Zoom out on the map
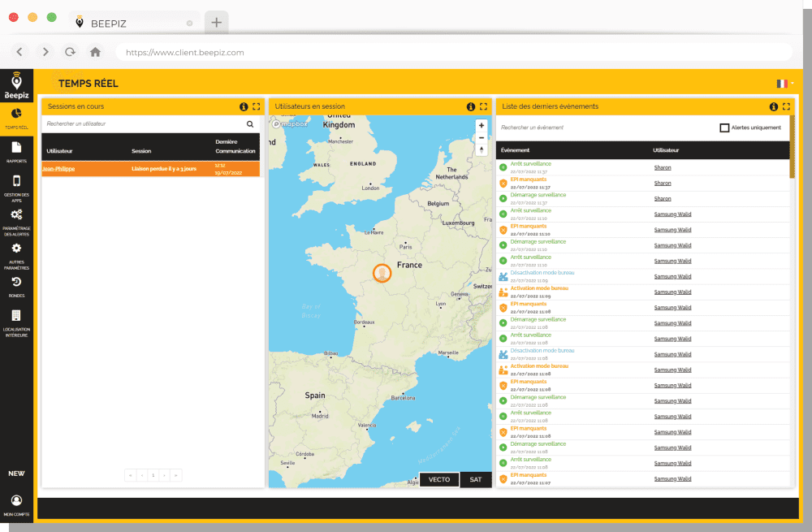Image resolution: width=812 pixels, height=532 pixels. [482, 138]
